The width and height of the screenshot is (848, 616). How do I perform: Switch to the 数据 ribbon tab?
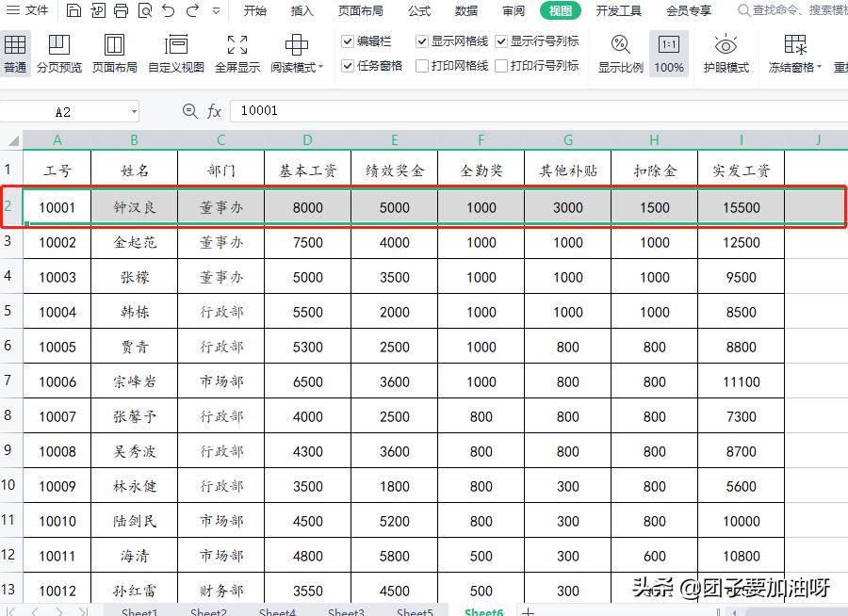[465, 10]
